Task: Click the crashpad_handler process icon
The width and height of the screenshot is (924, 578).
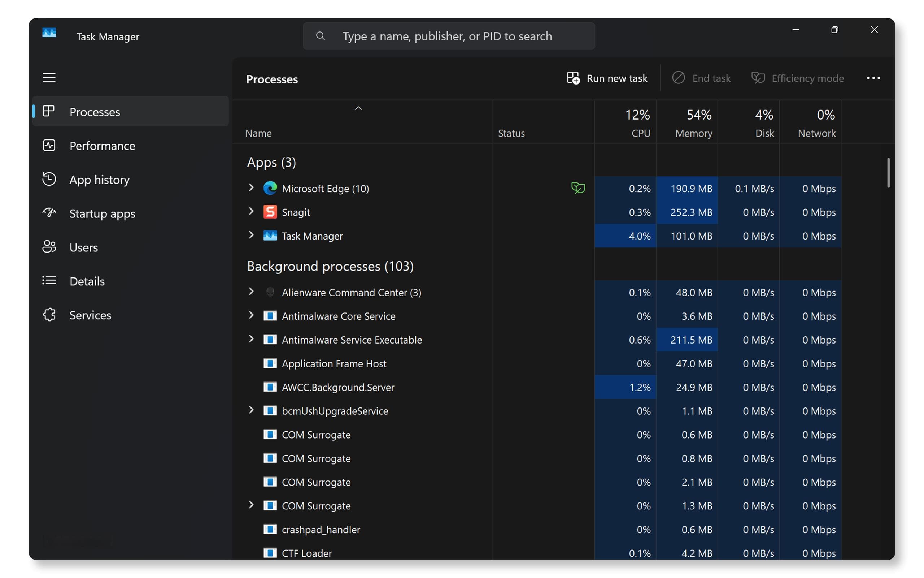Action: (x=270, y=529)
